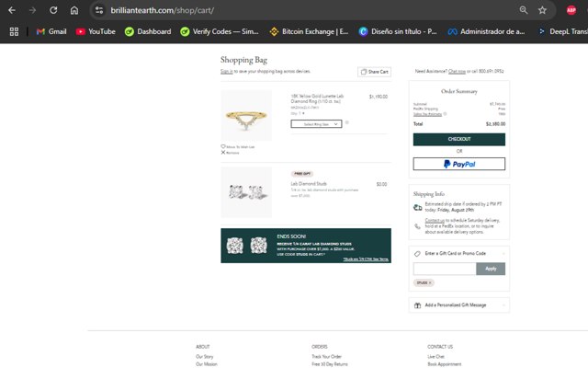Pay with the PayPal button

tap(459, 164)
